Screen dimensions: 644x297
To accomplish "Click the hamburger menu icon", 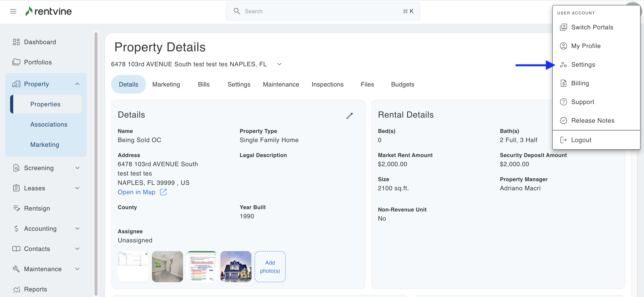I will coord(13,11).
